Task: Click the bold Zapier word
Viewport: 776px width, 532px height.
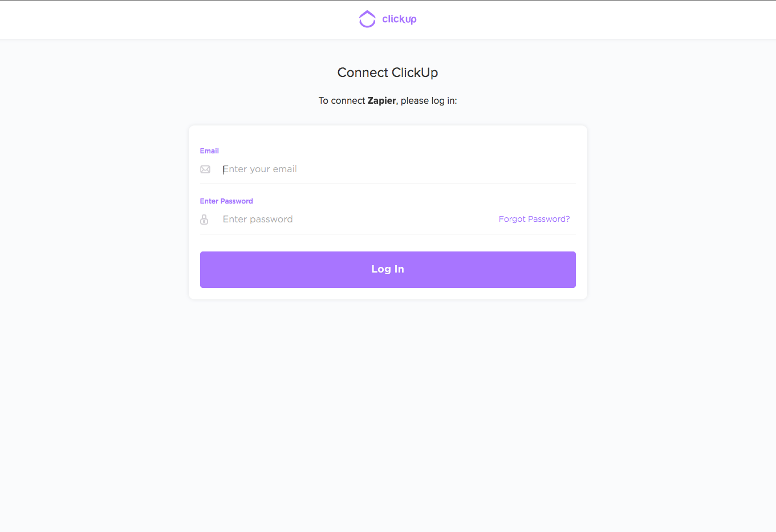Action: [381, 100]
